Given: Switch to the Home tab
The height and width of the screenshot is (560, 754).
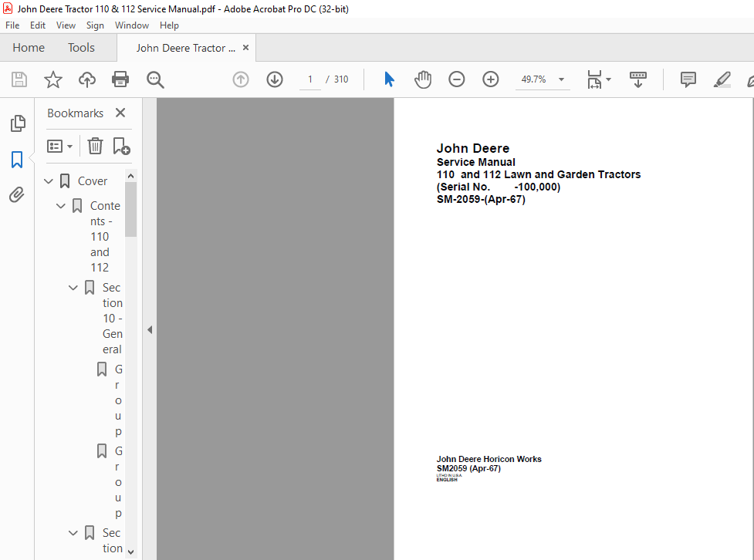Looking at the screenshot, I should click(29, 48).
